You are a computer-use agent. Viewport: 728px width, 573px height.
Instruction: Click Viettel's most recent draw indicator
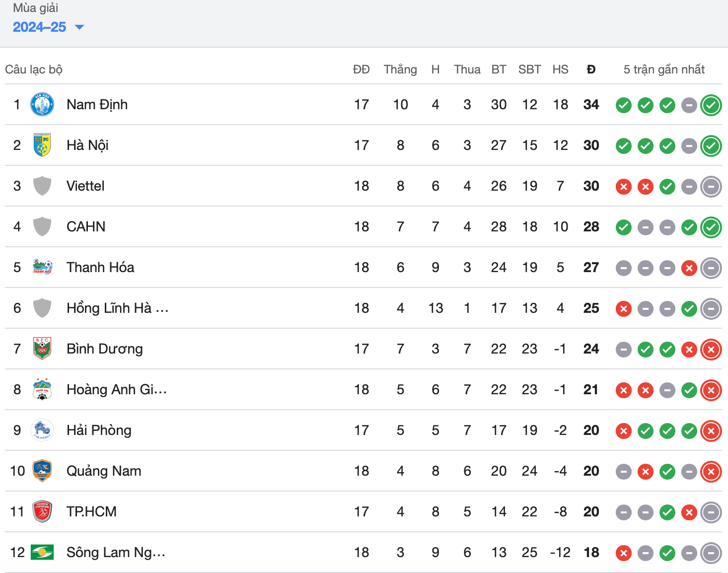pyautogui.click(x=711, y=187)
